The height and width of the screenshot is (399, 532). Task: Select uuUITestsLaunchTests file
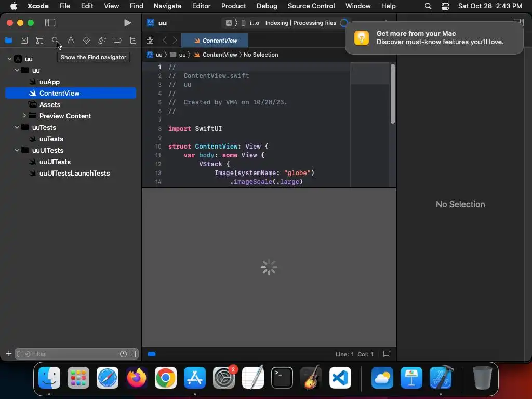tap(74, 173)
